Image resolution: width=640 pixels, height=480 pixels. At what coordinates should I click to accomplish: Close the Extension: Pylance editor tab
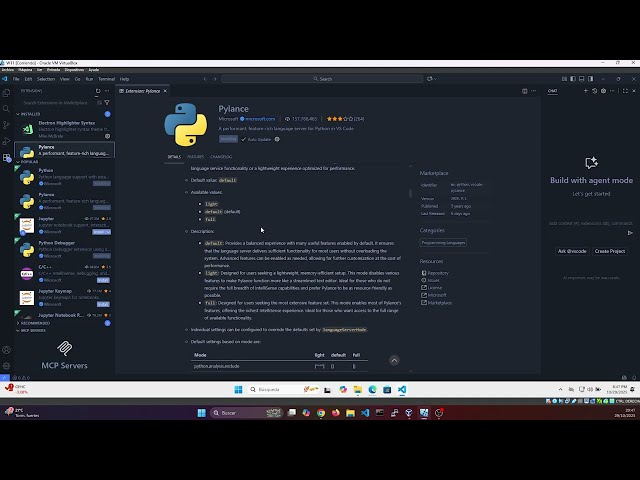[165, 91]
